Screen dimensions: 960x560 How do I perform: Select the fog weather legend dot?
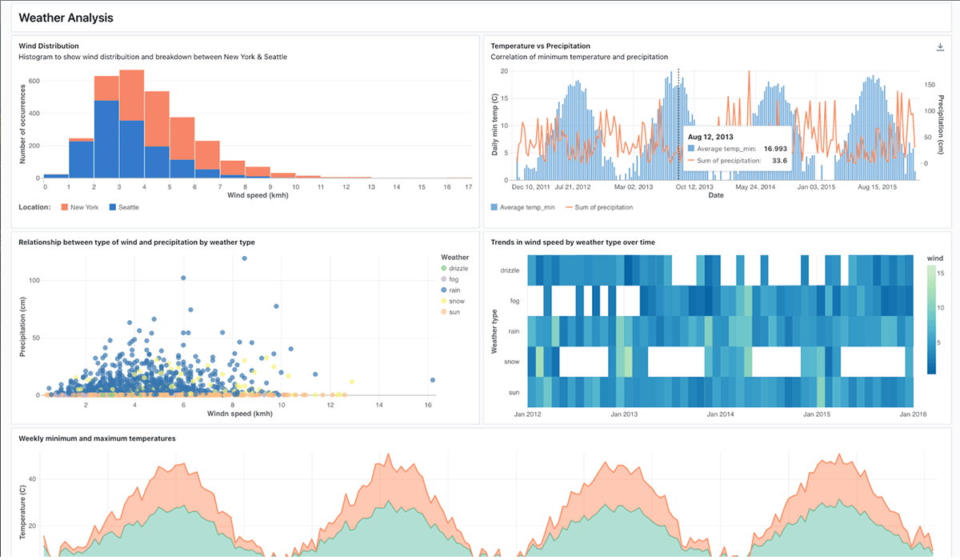(444, 279)
